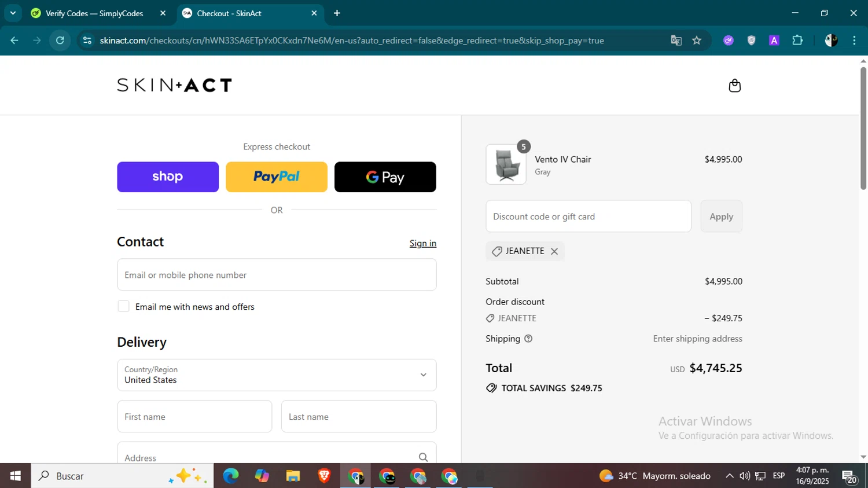This screenshot has height=488, width=868.
Task: Reload the checkout page
Action: coord(60,41)
